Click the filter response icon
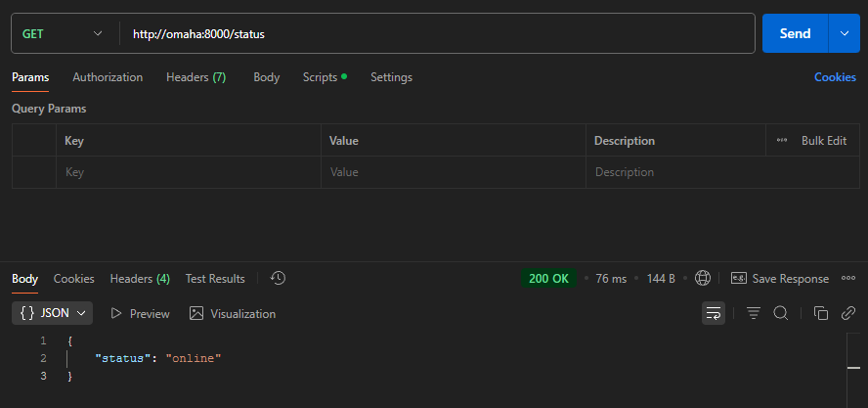Viewport: 868px width, 408px height. pos(754,313)
